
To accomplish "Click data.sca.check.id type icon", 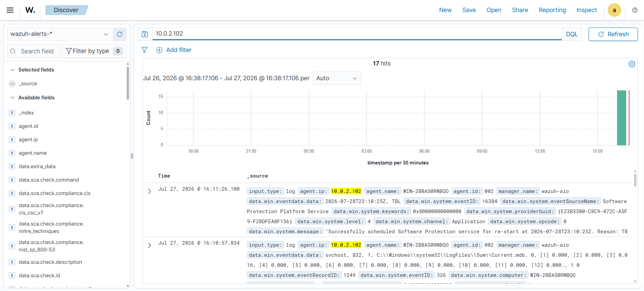I will 12,276.
